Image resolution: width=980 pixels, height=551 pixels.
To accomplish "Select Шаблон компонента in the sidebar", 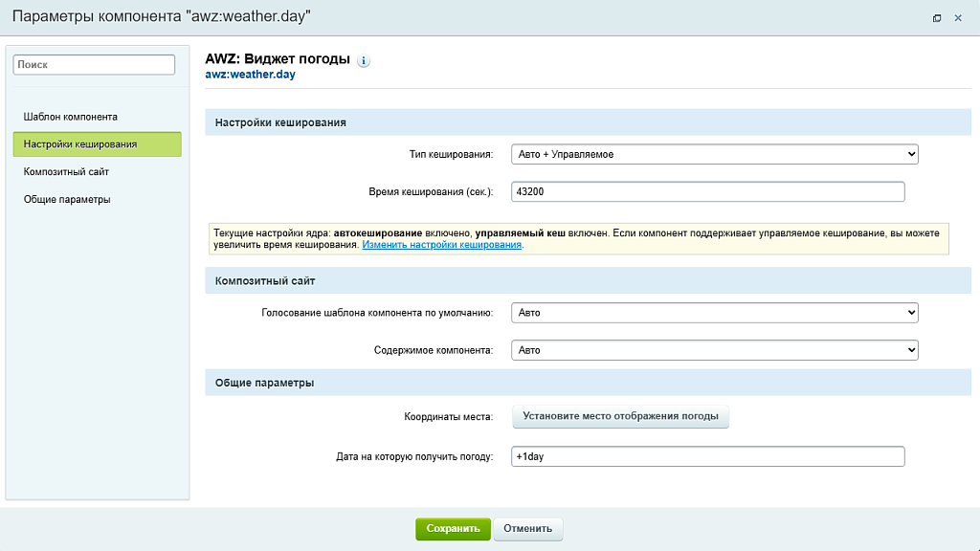I will click(x=71, y=117).
